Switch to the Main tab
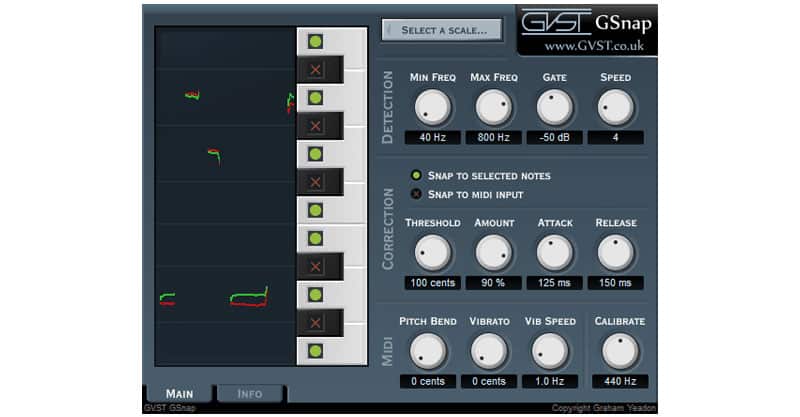Viewport: 800px width, 417px height. pyautogui.click(x=179, y=394)
